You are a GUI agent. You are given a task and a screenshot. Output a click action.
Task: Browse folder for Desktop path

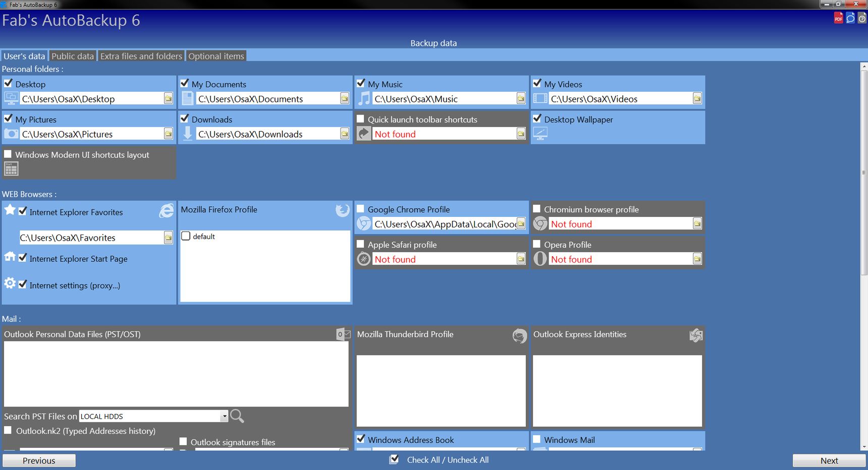click(169, 98)
